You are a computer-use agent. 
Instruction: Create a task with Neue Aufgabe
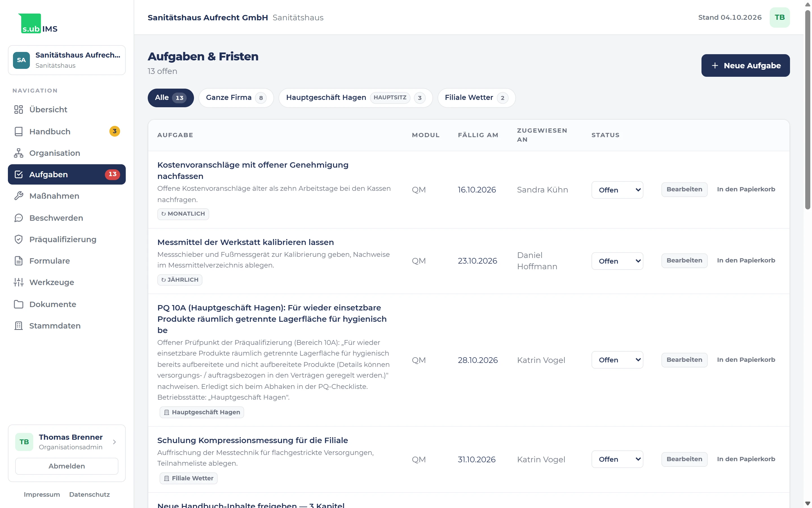(745, 65)
